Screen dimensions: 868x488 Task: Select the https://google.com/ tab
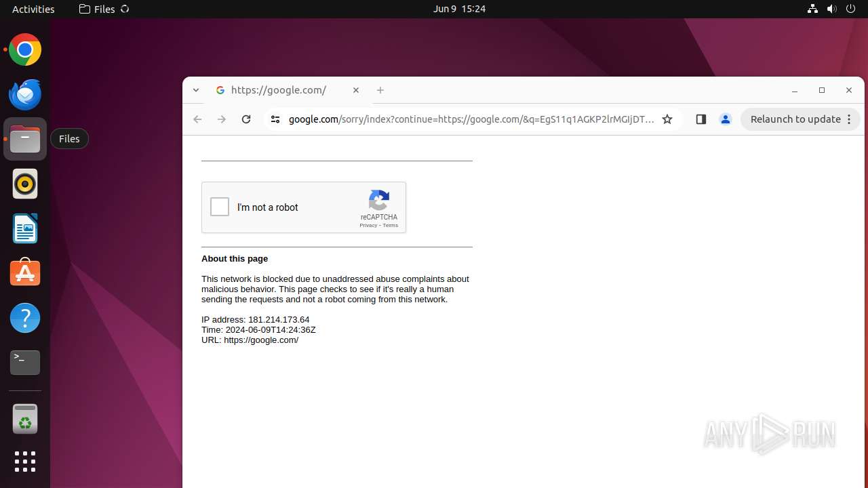click(288, 90)
